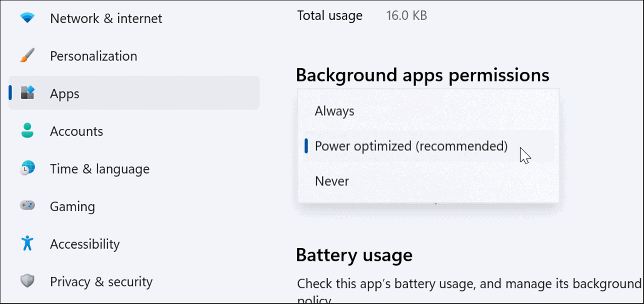Select the Network & internet Wi-Fi icon
Image resolution: width=644 pixels, height=304 pixels.
[x=27, y=18]
